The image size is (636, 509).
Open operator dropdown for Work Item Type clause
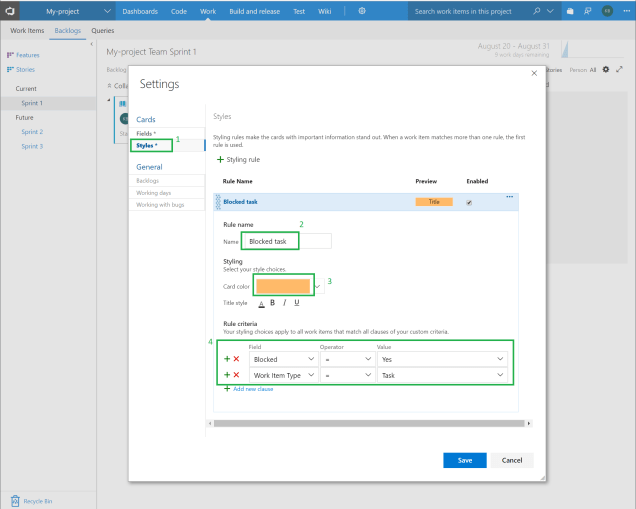point(345,374)
